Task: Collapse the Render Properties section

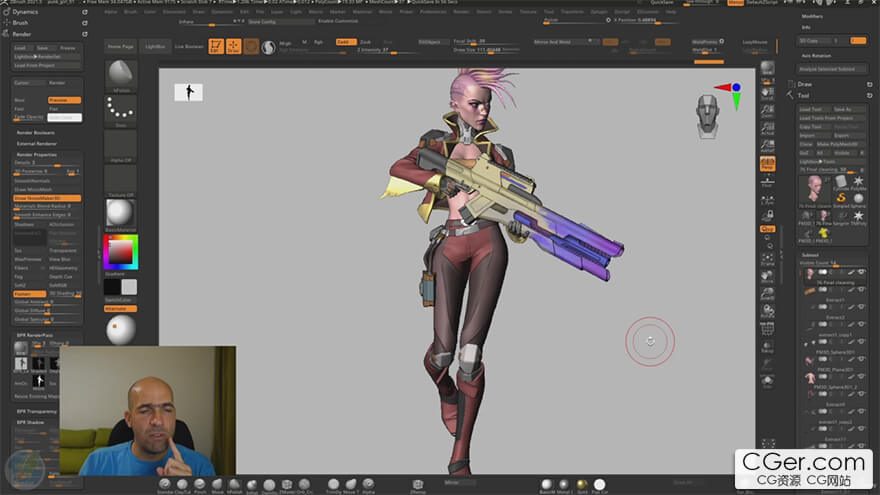Action: click(x=36, y=154)
